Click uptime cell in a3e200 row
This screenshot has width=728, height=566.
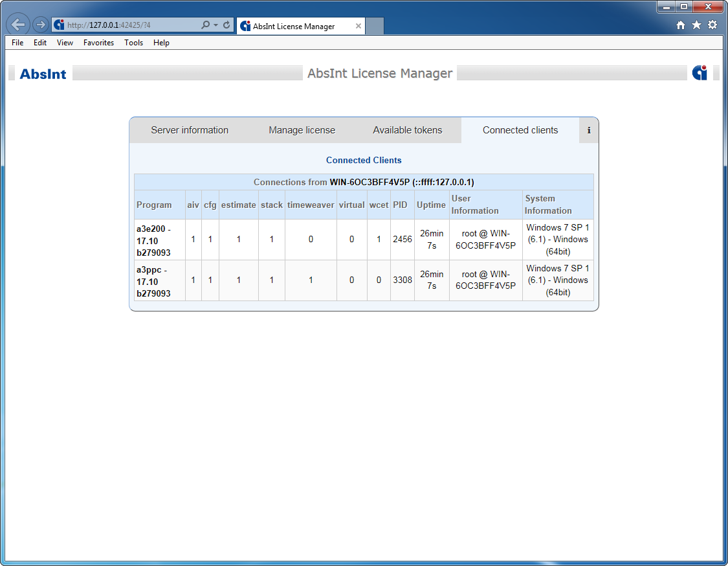click(432, 240)
